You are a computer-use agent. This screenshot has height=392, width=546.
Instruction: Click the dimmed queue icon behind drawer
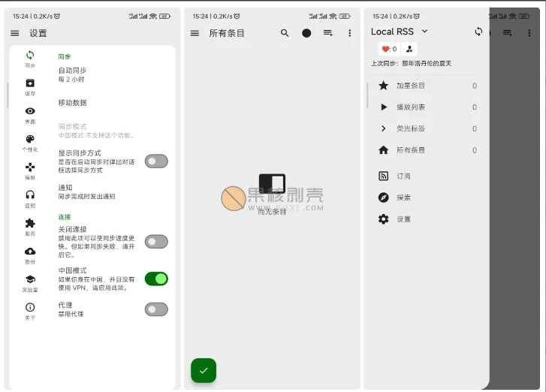pos(508,33)
